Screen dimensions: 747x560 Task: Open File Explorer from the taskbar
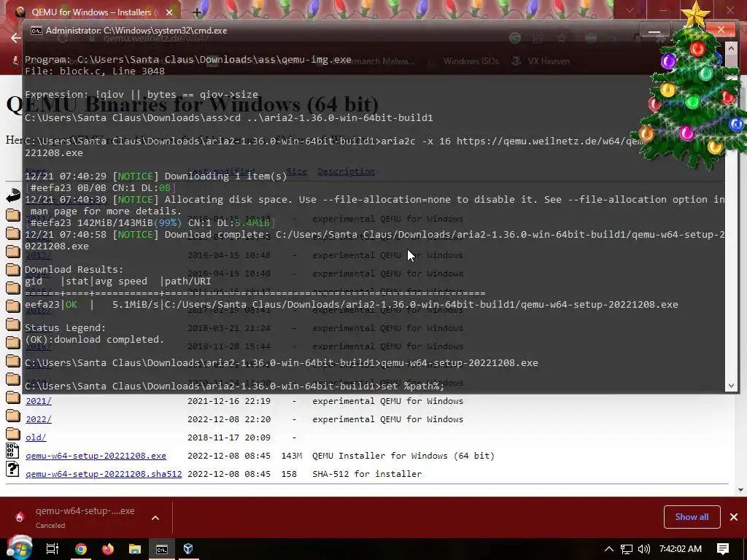135,549
